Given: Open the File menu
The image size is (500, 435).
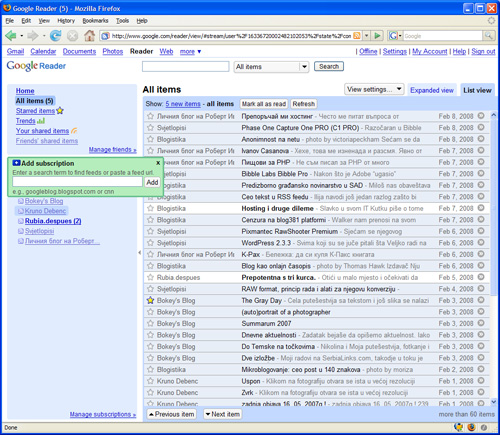Looking at the screenshot, I should tap(10, 21).
